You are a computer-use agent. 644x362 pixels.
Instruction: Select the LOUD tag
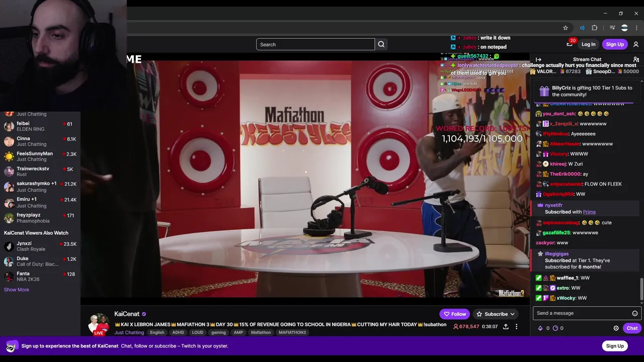[x=198, y=332]
